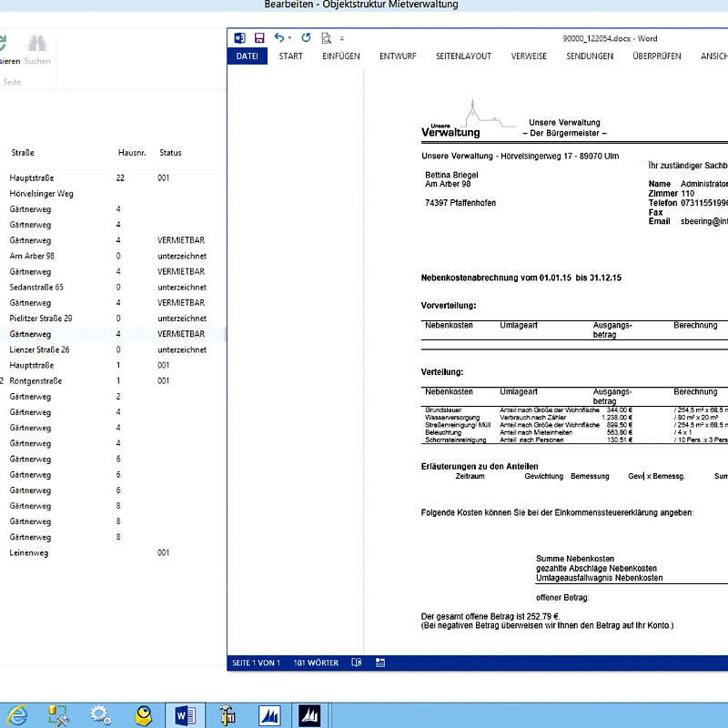The width and height of the screenshot is (728, 728).
Task: Click the macro recording icon in status bar
Action: tap(380, 662)
